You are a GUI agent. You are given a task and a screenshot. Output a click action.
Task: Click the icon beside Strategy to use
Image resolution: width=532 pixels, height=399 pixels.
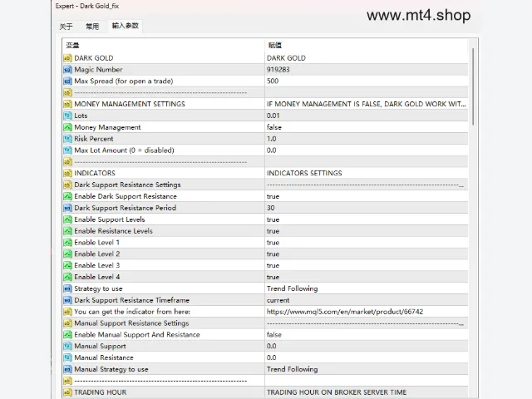coord(67,288)
